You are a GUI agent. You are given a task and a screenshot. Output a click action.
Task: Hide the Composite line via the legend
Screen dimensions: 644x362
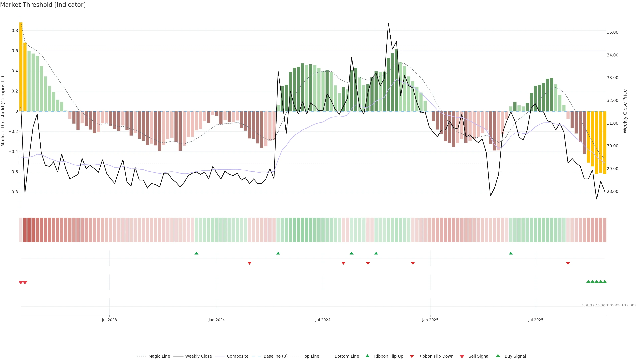coord(237,356)
